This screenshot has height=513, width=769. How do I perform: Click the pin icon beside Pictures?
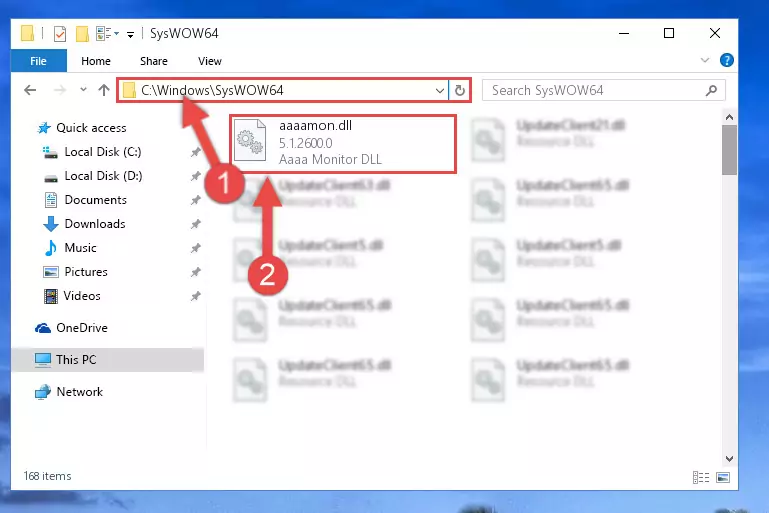(x=196, y=272)
